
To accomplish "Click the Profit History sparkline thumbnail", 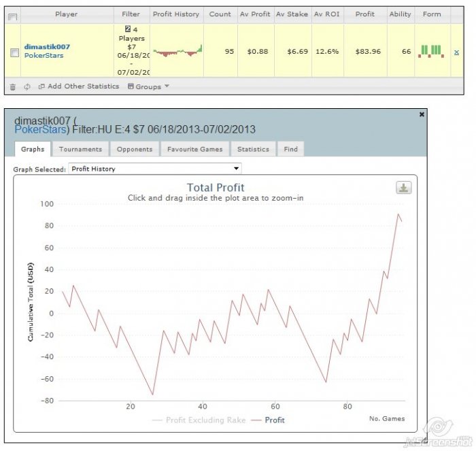I will (x=177, y=52).
